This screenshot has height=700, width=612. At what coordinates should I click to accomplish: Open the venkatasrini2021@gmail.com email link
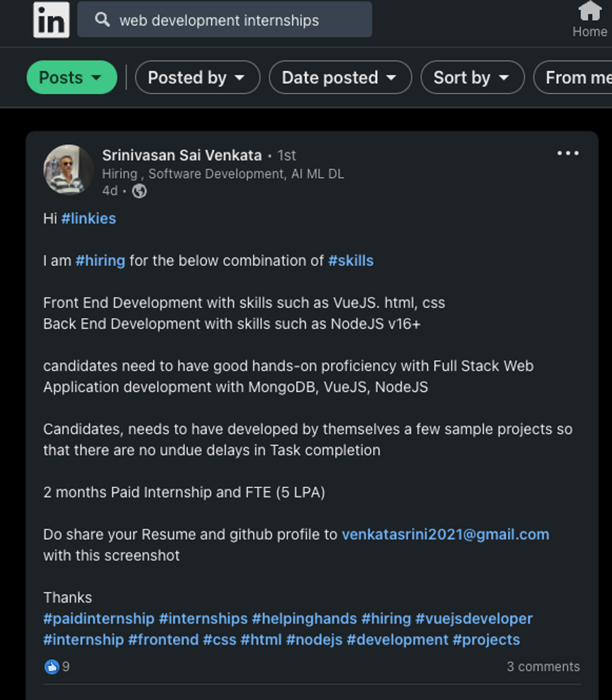[445, 534]
